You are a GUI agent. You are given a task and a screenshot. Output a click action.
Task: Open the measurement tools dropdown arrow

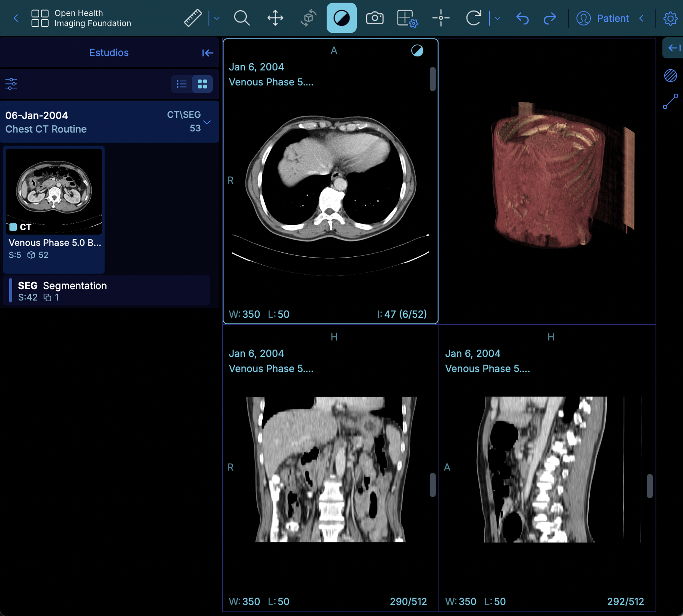coord(217,18)
